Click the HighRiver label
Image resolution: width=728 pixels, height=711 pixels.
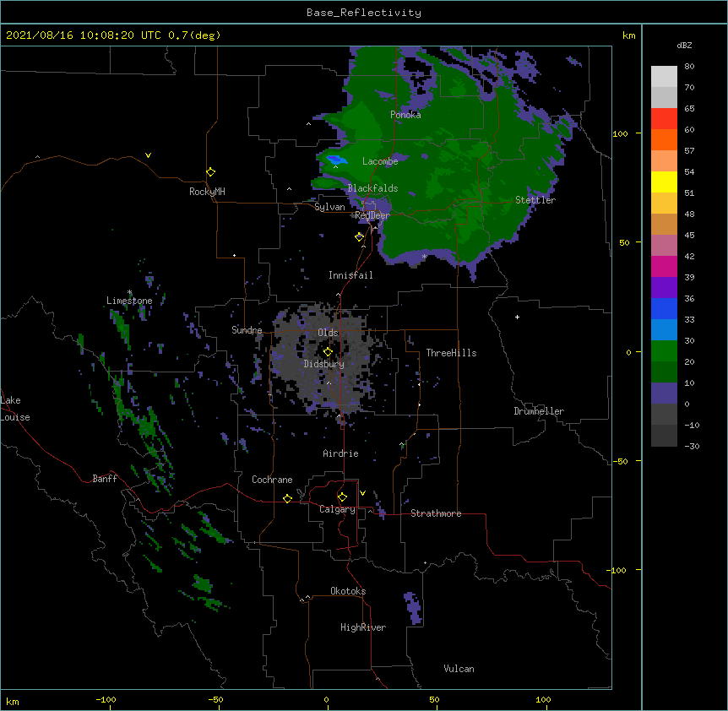(x=363, y=627)
